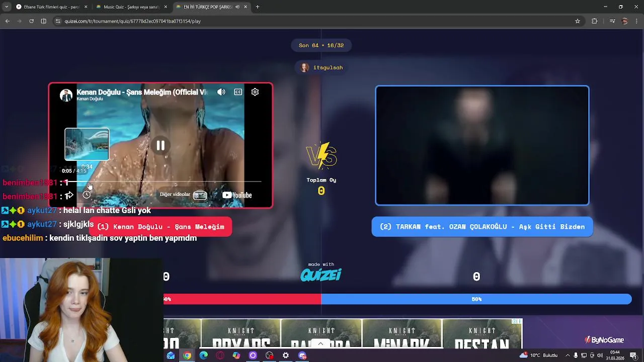Screen dimensions: 644x362
Task: Open Opera browser from the taskbar
Action: [220, 355]
